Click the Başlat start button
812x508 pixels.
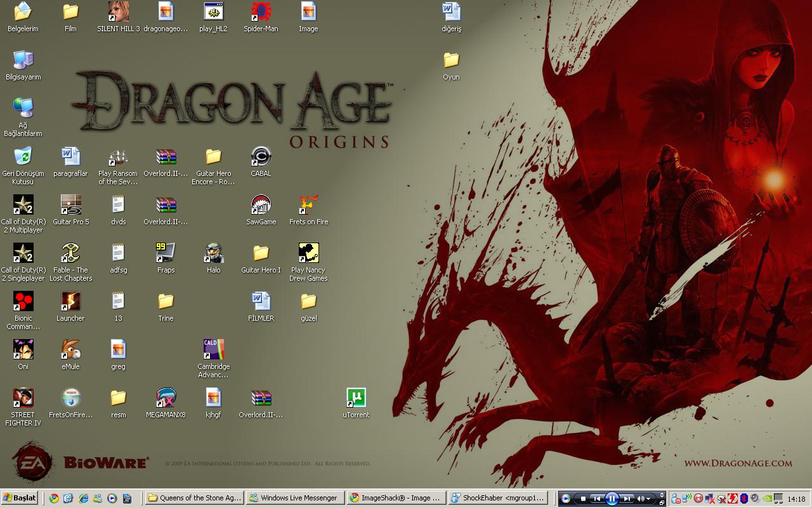click(20, 498)
